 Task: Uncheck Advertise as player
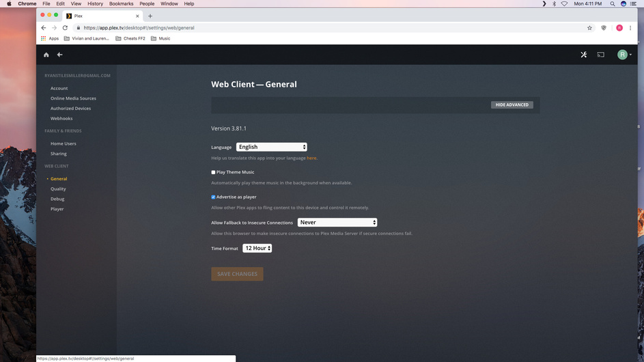coord(213,197)
